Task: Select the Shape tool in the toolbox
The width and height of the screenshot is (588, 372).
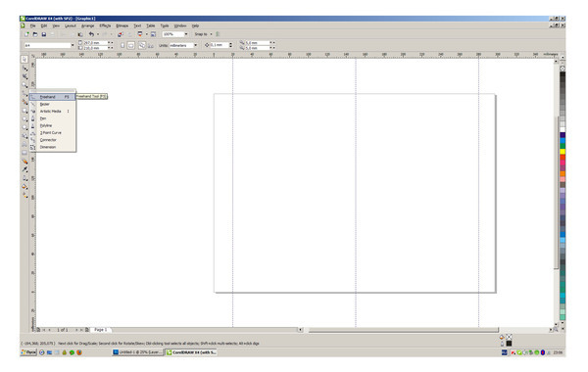Action: point(24,69)
